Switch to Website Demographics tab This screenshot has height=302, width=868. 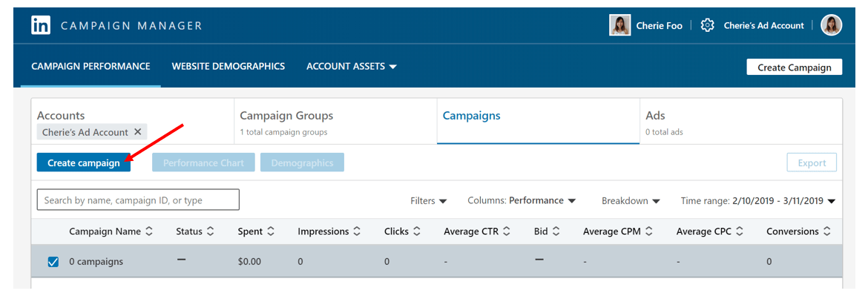228,67
